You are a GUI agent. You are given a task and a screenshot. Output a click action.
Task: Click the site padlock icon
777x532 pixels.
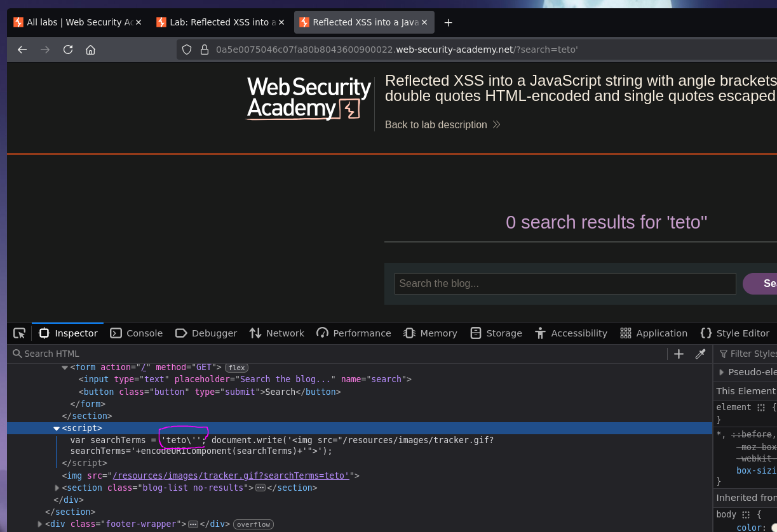pos(204,50)
